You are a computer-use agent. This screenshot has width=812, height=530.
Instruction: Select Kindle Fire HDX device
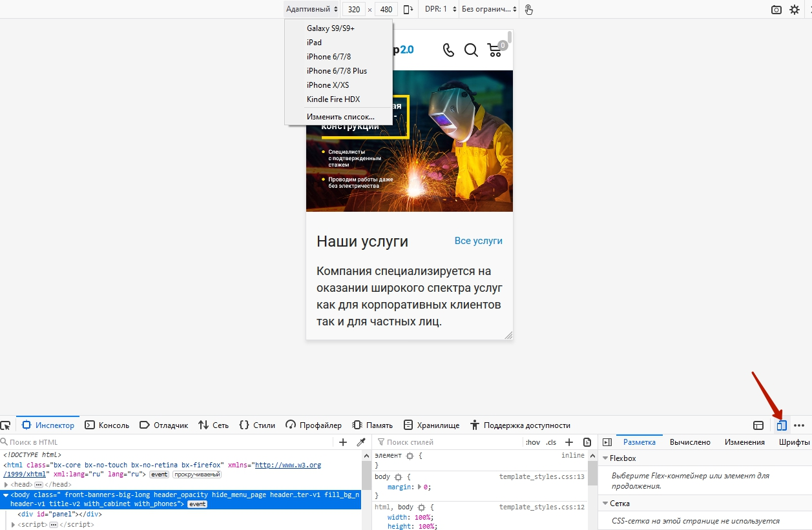(x=338, y=99)
